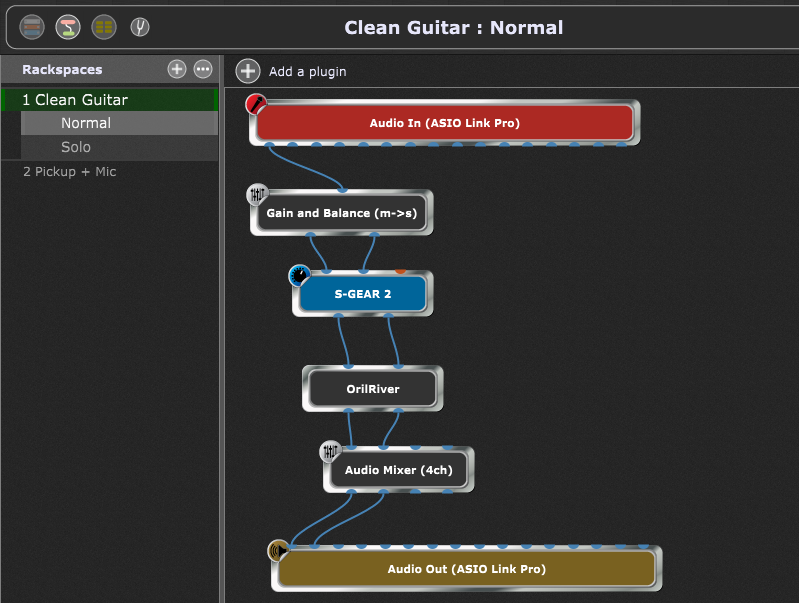Switch to the wiring view icon
The height and width of the screenshot is (603, 799).
[x=68, y=27]
